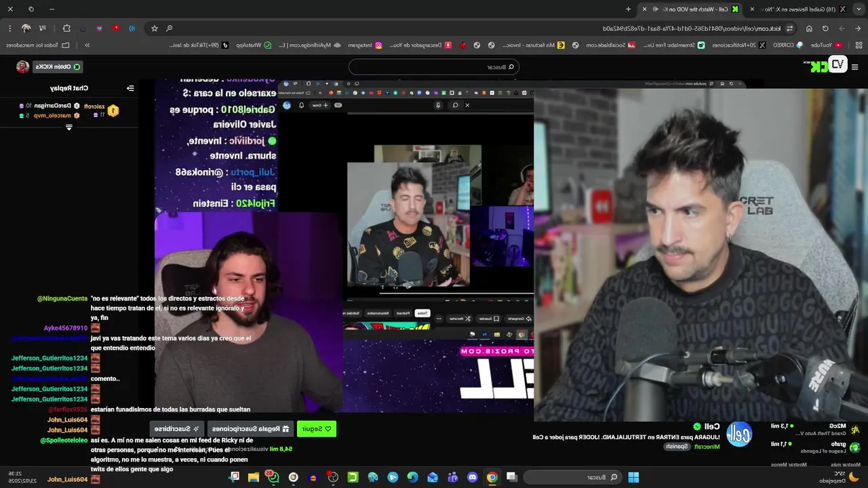This screenshot has width=868, height=488.
Task: Open the Todos los marcadores folder
Action: point(37,45)
